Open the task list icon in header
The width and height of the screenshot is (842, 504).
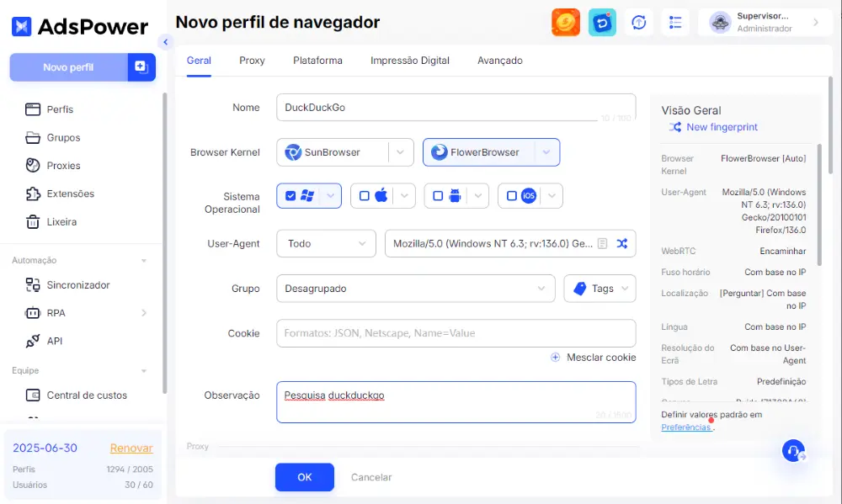click(x=675, y=23)
